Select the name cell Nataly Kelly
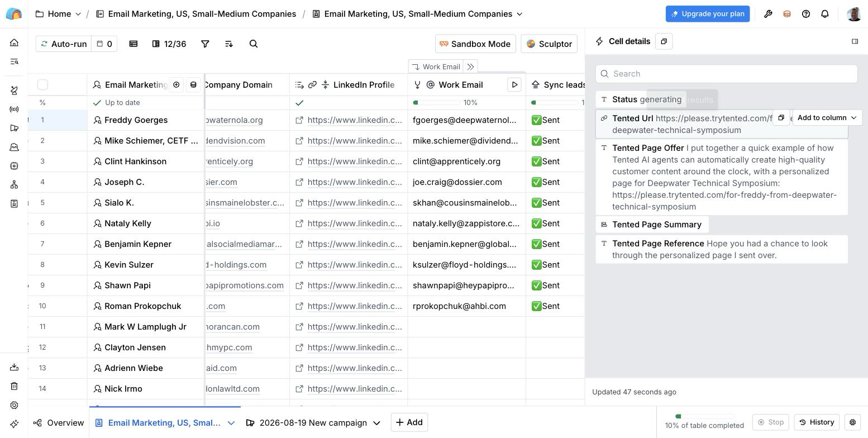Image resolution: width=868 pixels, height=438 pixels. point(146,223)
